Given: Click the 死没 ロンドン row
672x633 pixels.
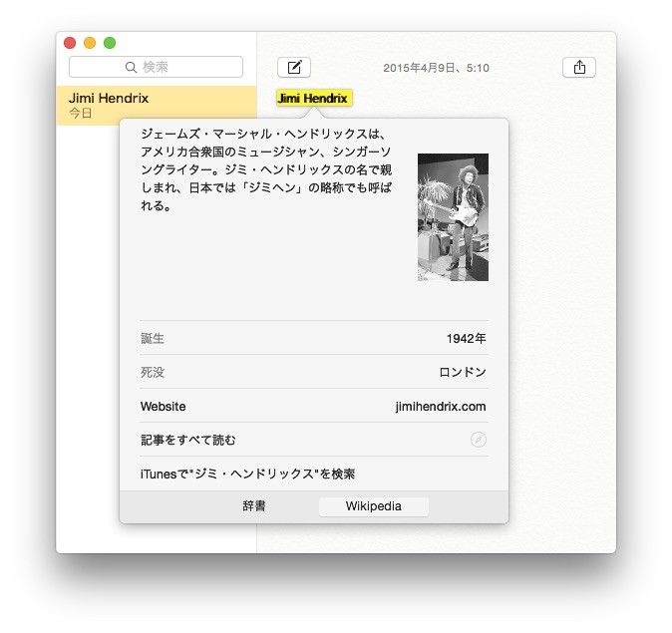Looking at the screenshot, I should [314, 372].
